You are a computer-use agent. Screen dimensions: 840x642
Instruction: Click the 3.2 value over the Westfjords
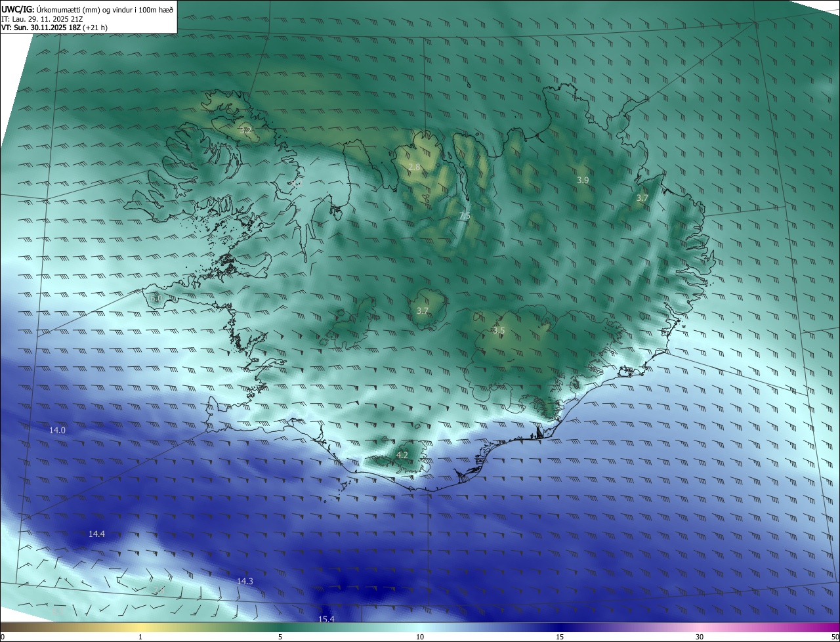point(246,131)
